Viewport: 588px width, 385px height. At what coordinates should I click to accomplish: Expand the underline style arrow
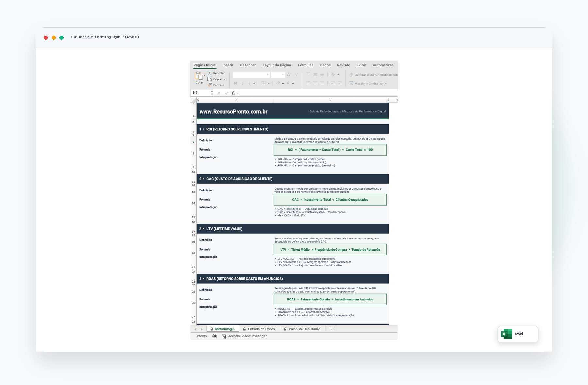point(254,83)
